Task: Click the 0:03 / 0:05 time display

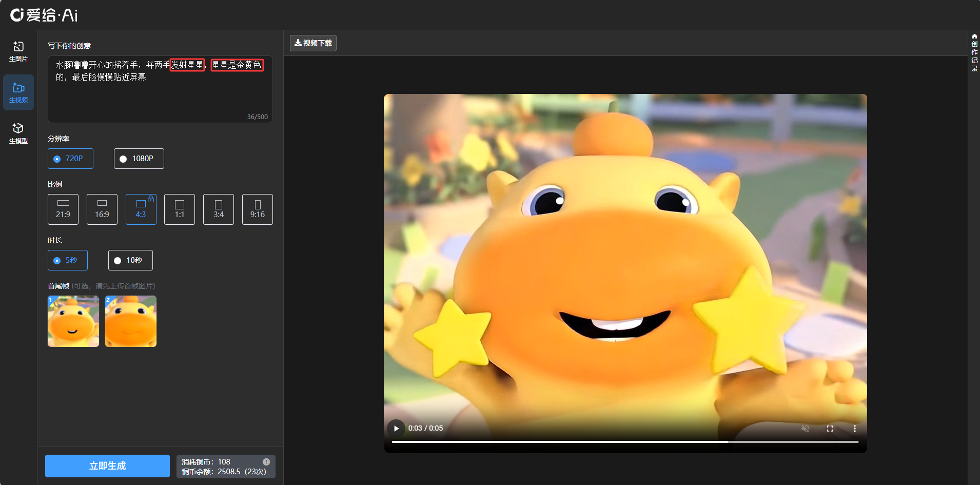Action: 425,429
